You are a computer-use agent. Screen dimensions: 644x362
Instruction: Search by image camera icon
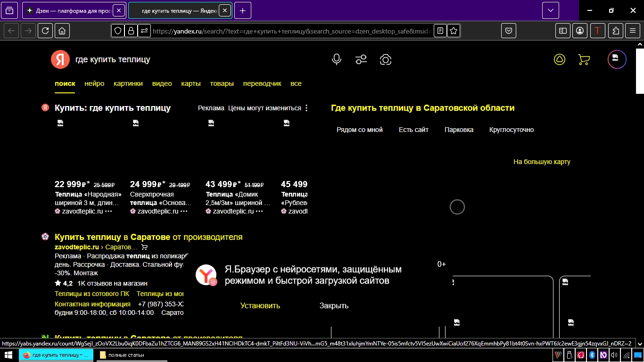pos(386,59)
